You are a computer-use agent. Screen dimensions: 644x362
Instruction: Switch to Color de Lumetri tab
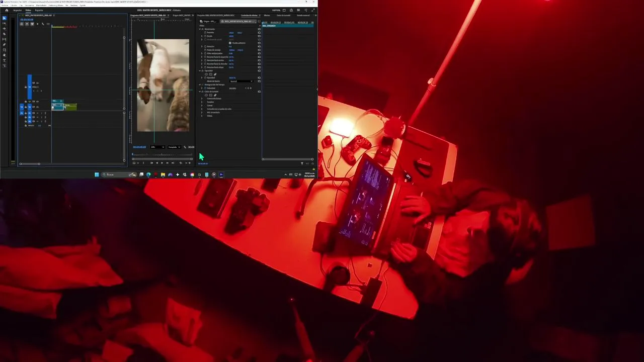coord(284,15)
